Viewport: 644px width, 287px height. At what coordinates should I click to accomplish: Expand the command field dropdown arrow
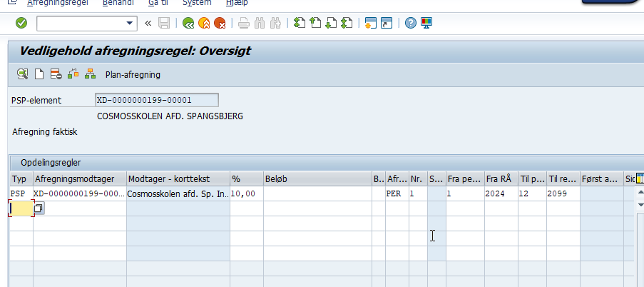tap(130, 23)
